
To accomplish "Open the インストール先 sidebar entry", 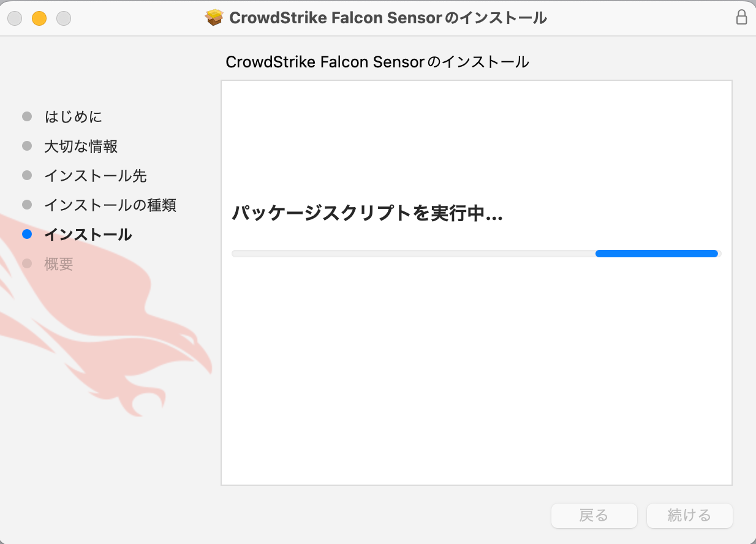I will coord(95,175).
